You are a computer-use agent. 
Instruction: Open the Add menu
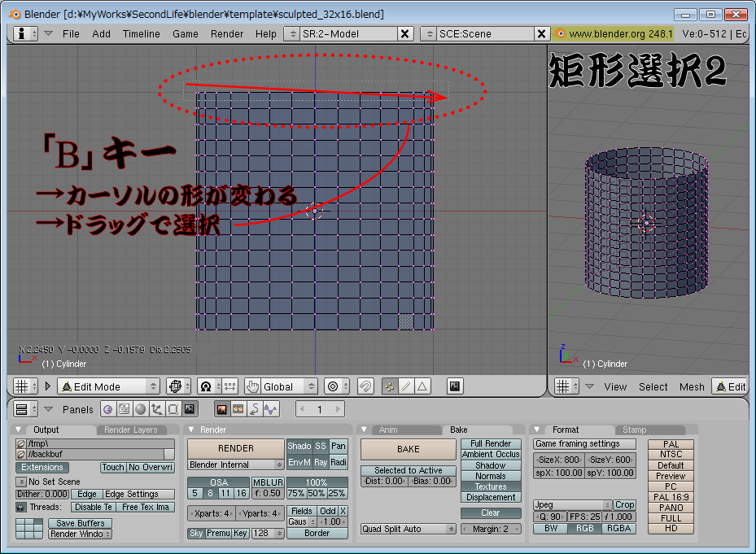tap(101, 33)
